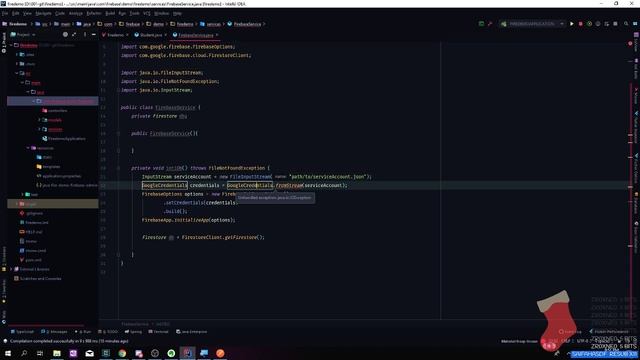The height and width of the screenshot is (360, 640).
Task: Open the View menu
Action: (27, 13)
